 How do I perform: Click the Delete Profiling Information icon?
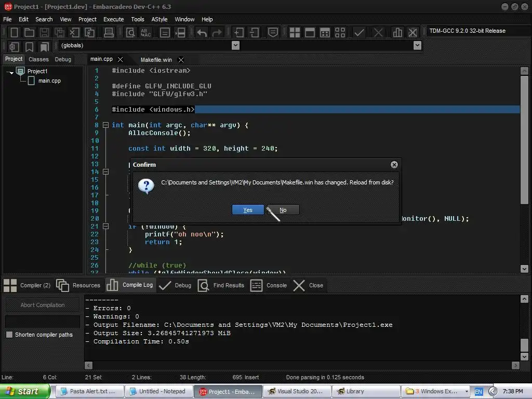coord(413,33)
